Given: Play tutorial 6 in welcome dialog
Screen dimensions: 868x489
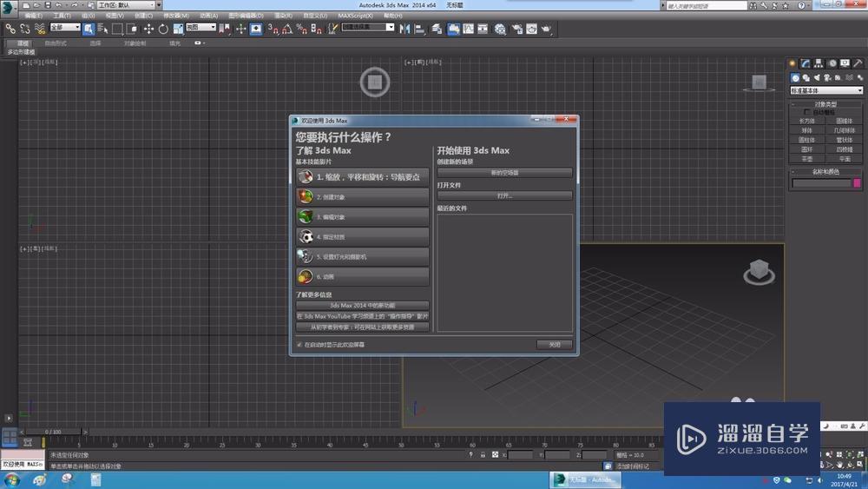Looking at the screenshot, I should [x=363, y=276].
